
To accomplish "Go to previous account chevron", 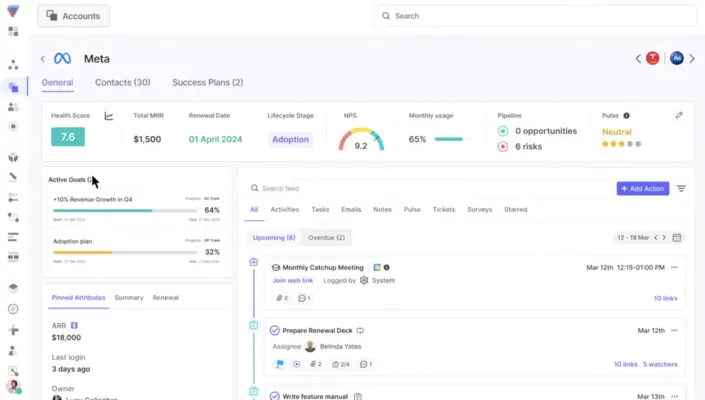I will click(638, 58).
